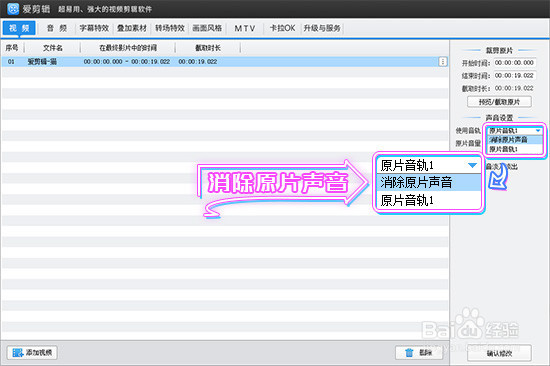Go to the 字幕特效 tab

[x=94, y=28]
